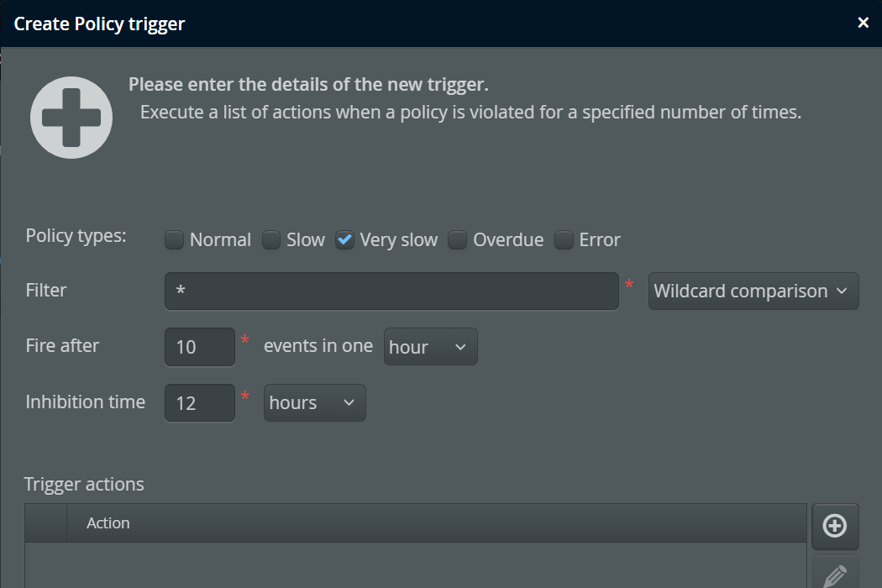Click the empty Trigger actions list area
Screen dimensions: 882x588
416,565
